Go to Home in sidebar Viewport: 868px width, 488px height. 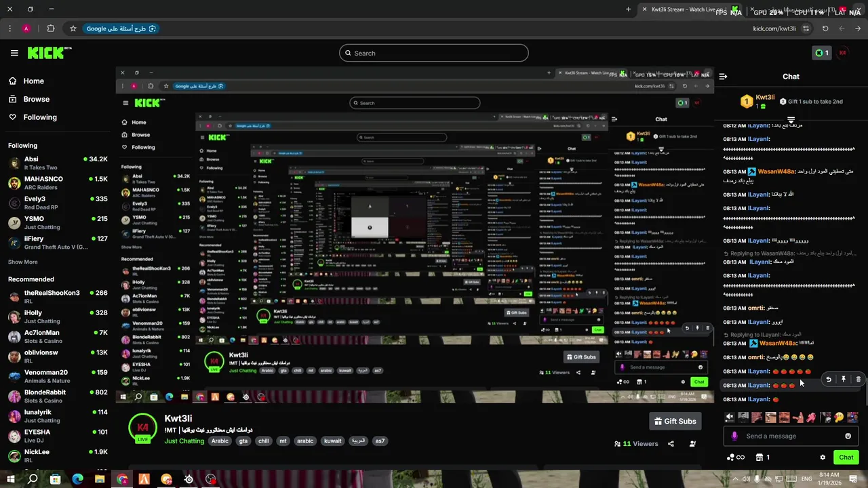tap(27, 81)
